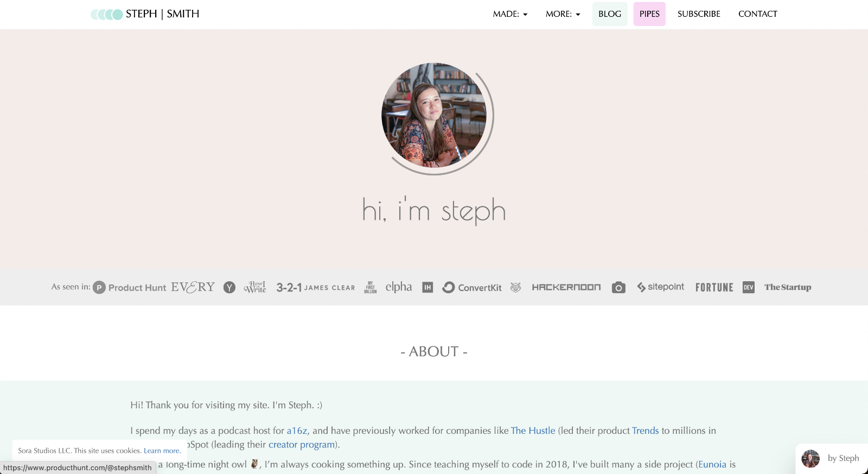Click Steph's circular profile photo

coord(434,115)
